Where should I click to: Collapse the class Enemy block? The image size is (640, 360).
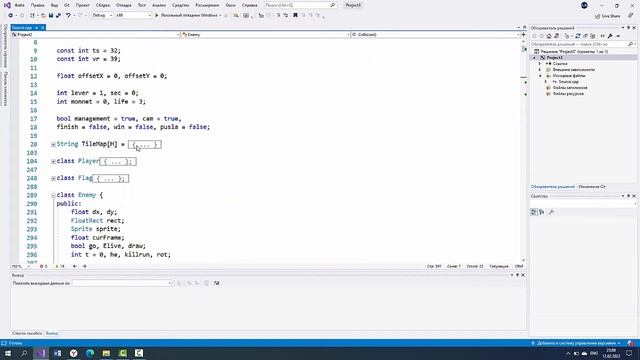[x=53, y=196]
